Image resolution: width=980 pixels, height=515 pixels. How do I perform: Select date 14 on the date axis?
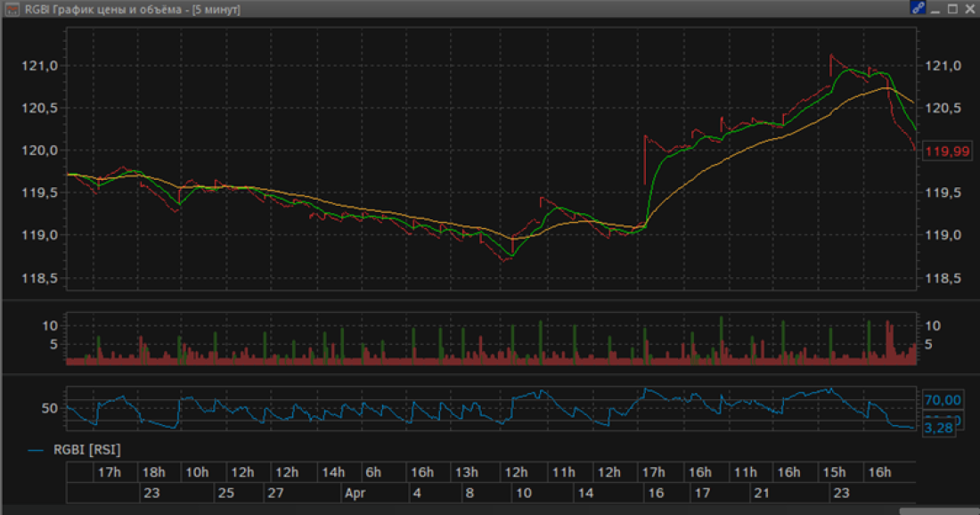pos(585,493)
